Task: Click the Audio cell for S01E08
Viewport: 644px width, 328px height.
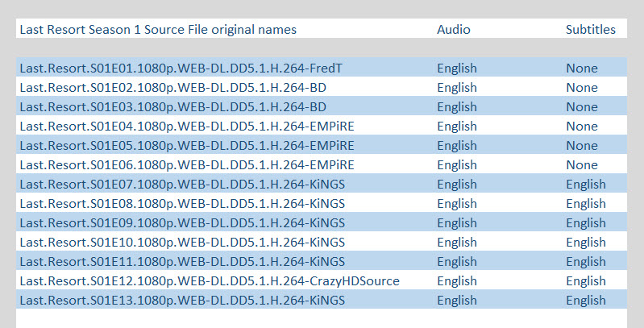Action: click(x=457, y=204)
